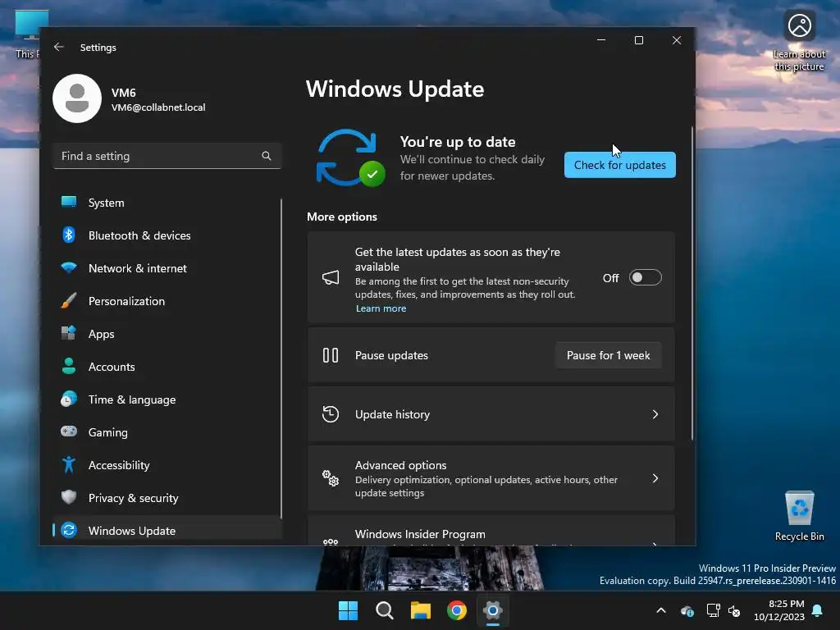Click the Bluetooth icon in sidebar
This screenshot has height=630, width=840.
pos(69,235)
